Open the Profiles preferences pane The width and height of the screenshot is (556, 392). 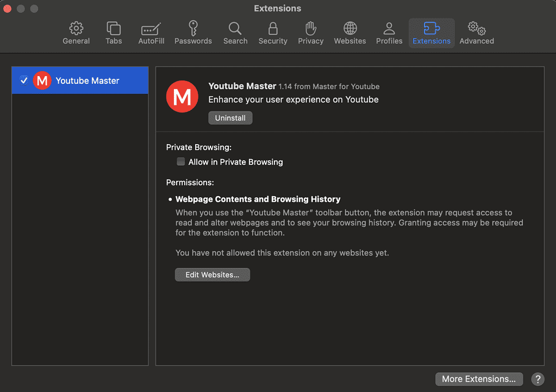click(x=389, y=28)
